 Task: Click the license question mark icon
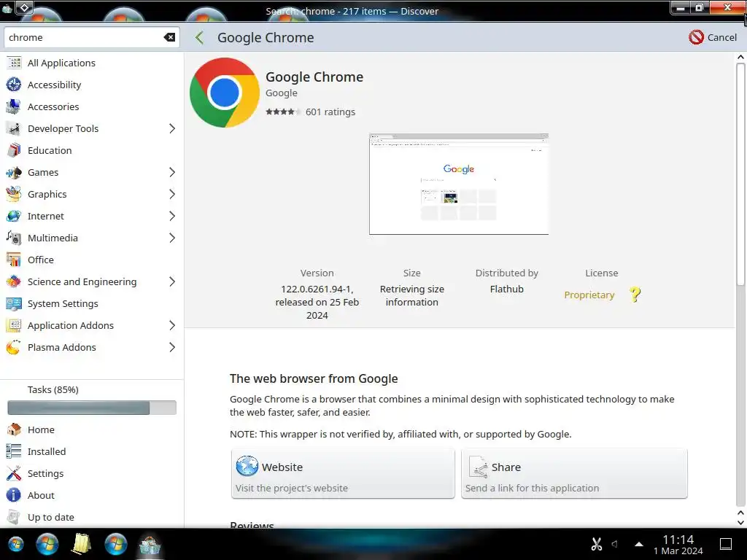(x=635, y=295)
